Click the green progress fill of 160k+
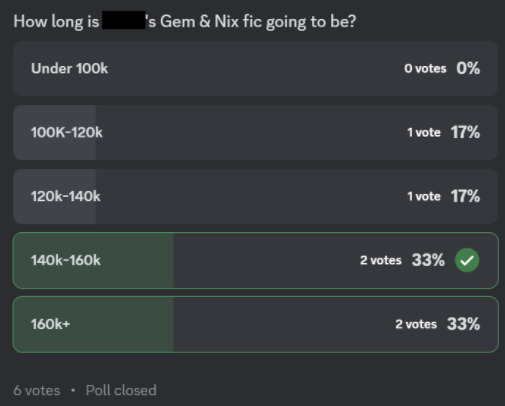The height and width of the screenshot is (406, 505). [x=93, y=324]
